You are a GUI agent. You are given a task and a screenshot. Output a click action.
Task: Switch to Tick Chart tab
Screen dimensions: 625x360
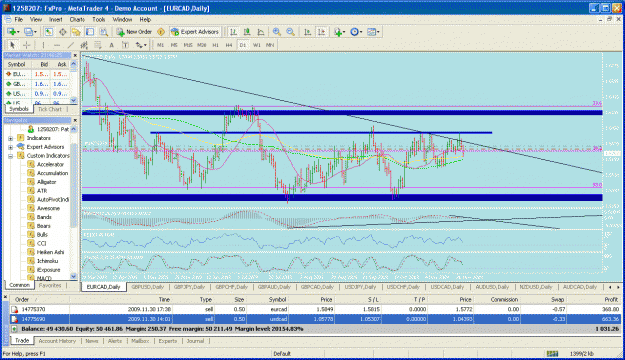[50, 109]
